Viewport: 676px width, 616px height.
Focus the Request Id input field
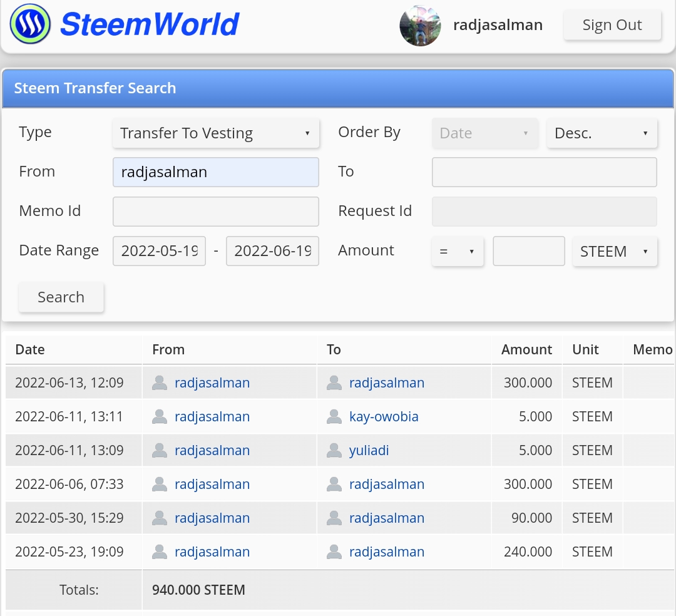click(x=544, y=212)
